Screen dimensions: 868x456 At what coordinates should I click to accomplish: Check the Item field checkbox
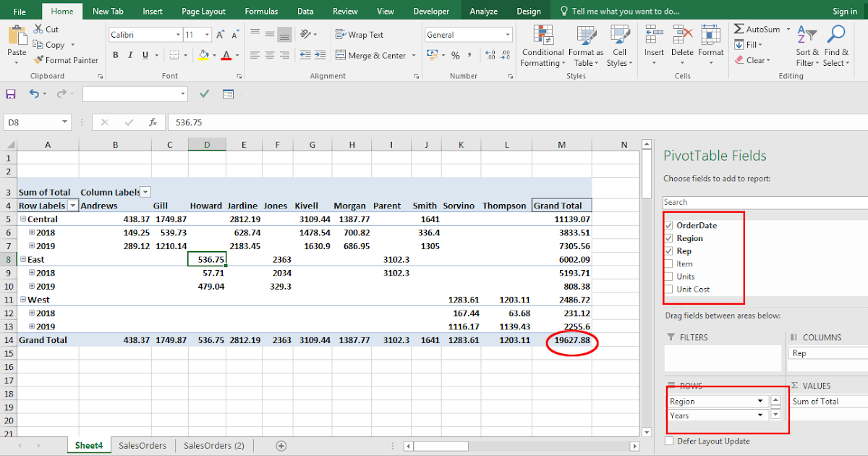pos(668,263)
